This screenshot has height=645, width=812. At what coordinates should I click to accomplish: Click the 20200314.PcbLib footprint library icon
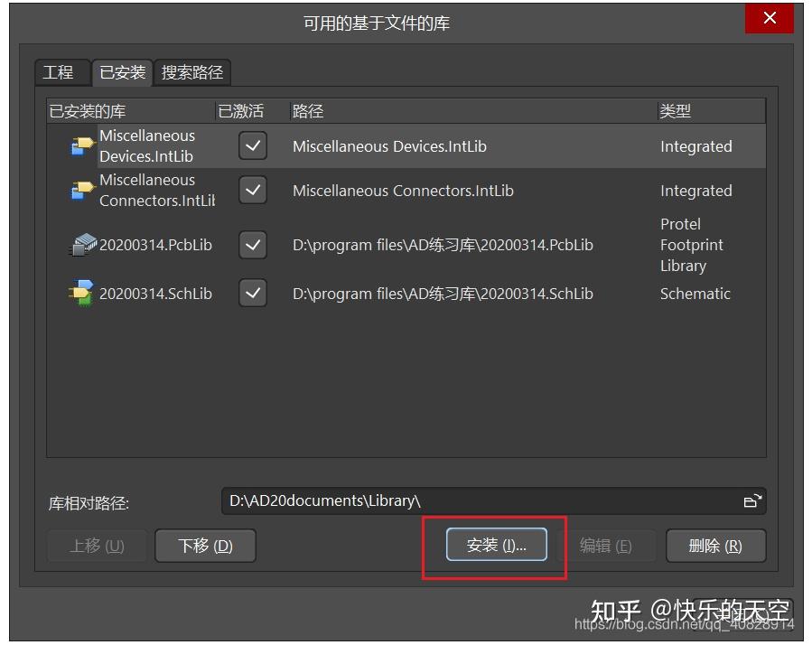(82, 244)
